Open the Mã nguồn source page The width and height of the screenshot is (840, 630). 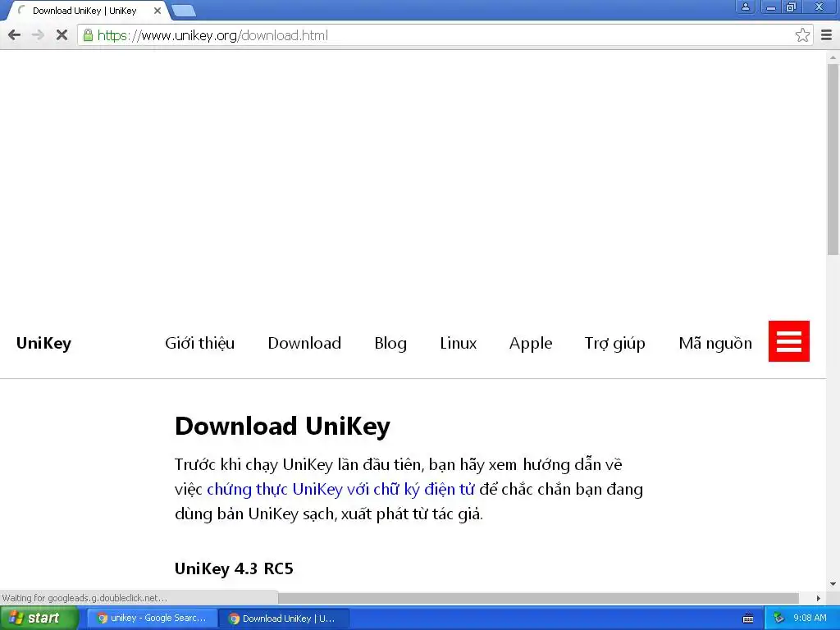coord(715,343)
